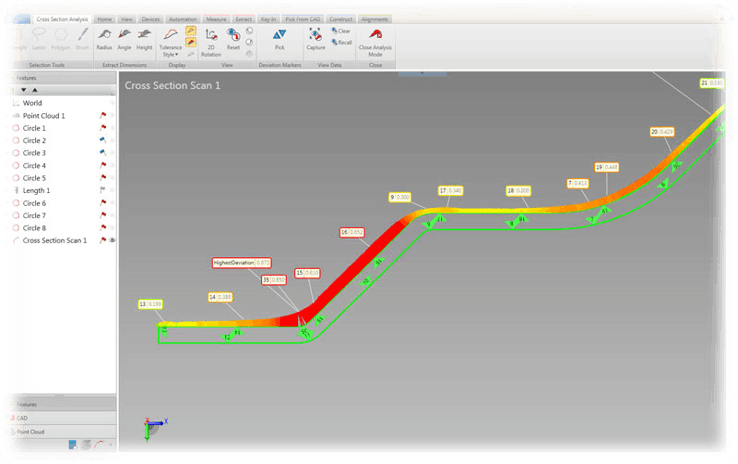Click the blue flag icon for Circle 3
Image resolution: width=738 pixels, height=464 pixels.
(103, 152)
